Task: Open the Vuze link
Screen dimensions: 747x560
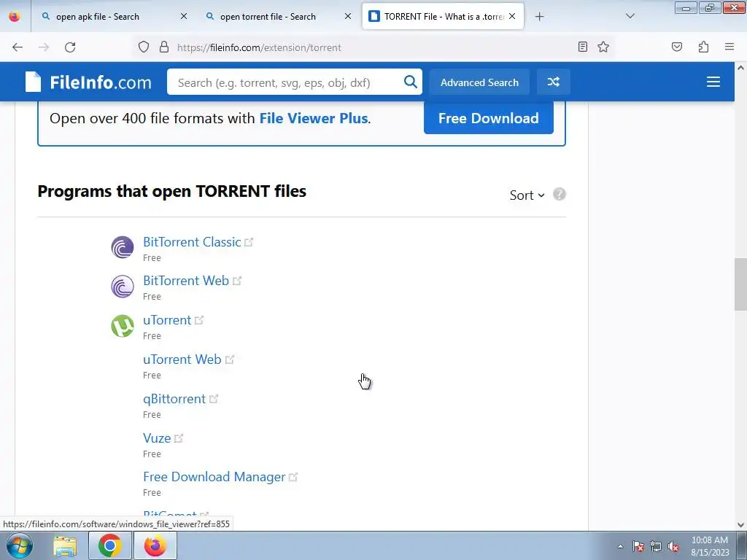Action: (x=157, y=437)
